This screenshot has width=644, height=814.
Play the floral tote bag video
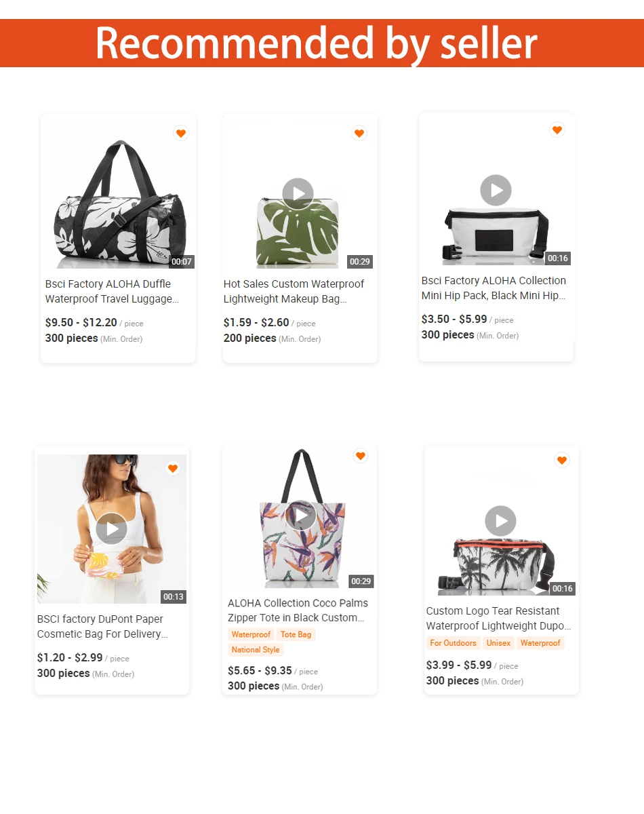pos(300,516)
